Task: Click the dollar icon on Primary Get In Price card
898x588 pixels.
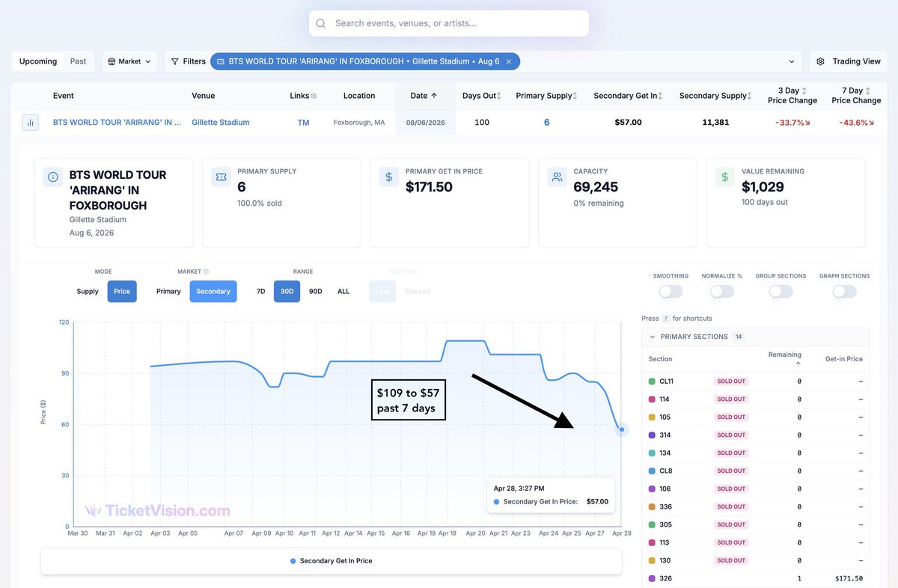Action: 388,177
